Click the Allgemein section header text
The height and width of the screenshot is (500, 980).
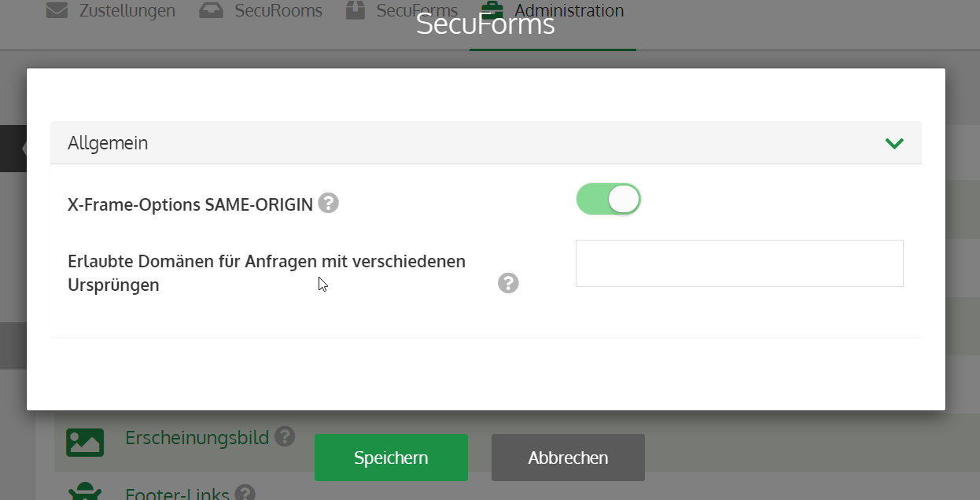pyautogui.click(x=108, y=143)
